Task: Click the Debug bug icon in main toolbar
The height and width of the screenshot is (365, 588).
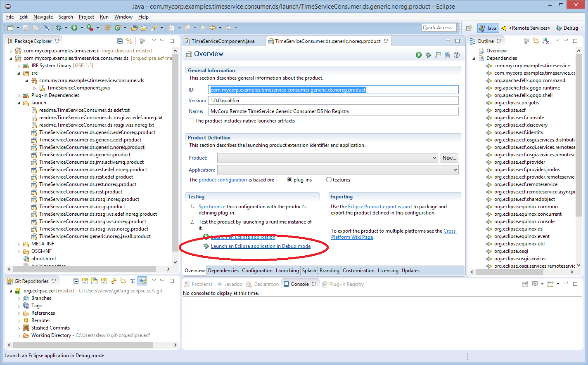Action: click(59, 28)
